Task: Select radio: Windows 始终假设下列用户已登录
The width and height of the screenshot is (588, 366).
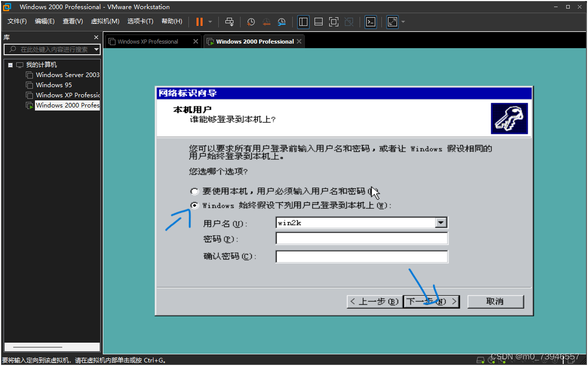Action: (194, 205)
